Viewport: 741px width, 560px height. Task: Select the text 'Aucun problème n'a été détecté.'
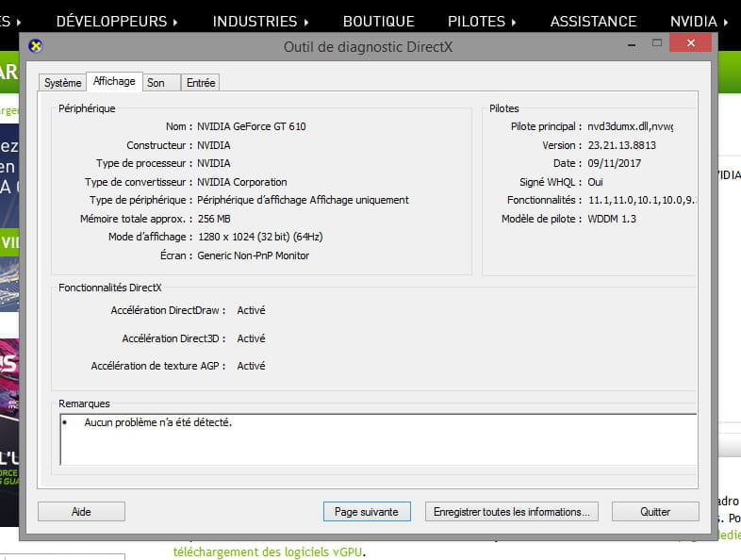point(157,422)
